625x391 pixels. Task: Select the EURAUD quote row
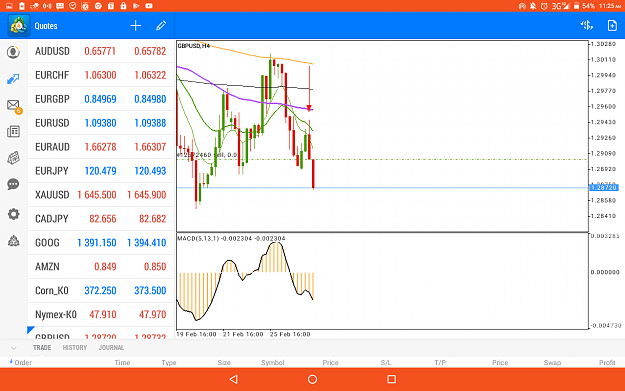(101, 147)
